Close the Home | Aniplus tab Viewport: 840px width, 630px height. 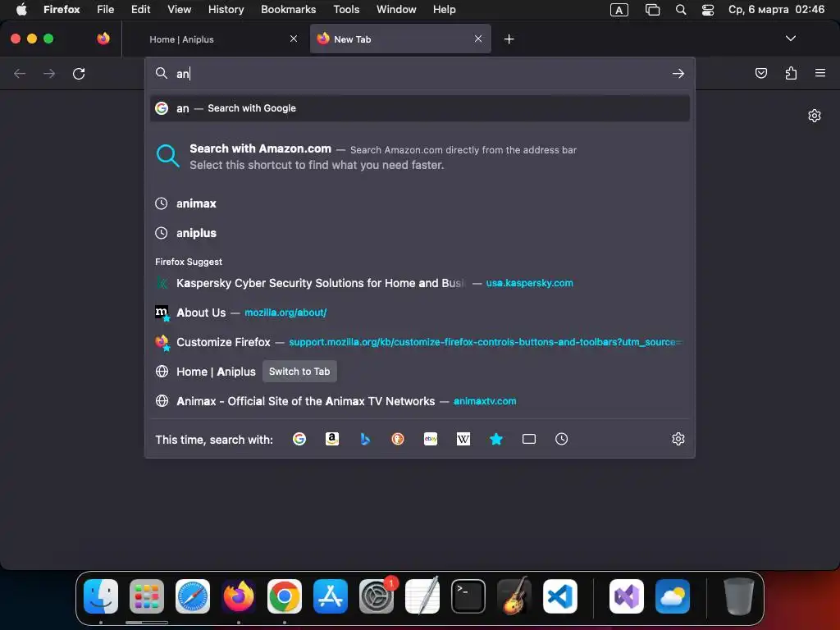point(294,39)
